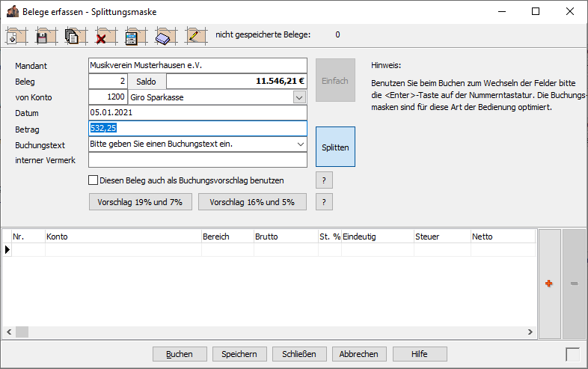Open the 'von Konto' Giro Sparkasse dropdown
The height and width of the screenshot is (369, 588).
pyautogui.click(x=299, y=97)
